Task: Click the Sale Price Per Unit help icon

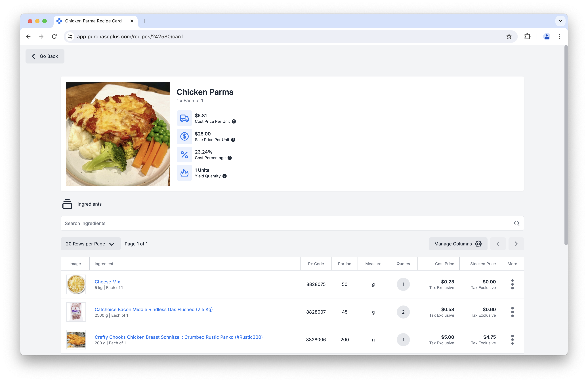Action: 234,140
